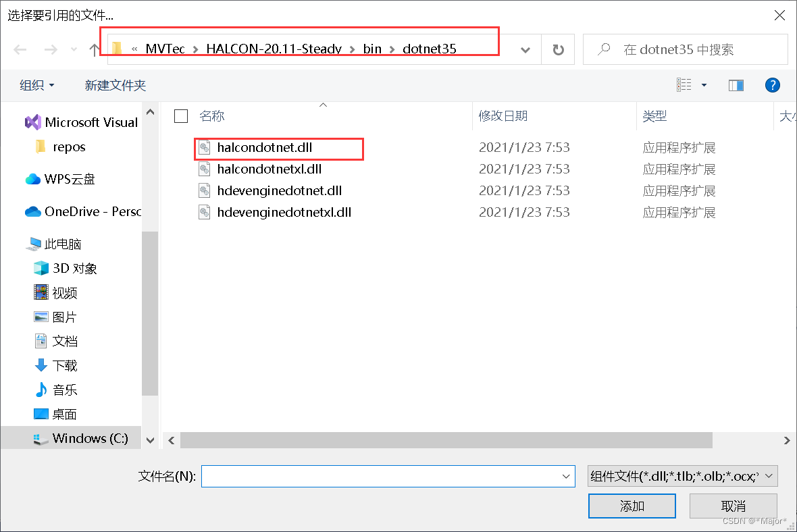Viewport: 797px width, 532px height.
Task: Create a folder with 新建文件夹
Action: click(x=105, y=85)
